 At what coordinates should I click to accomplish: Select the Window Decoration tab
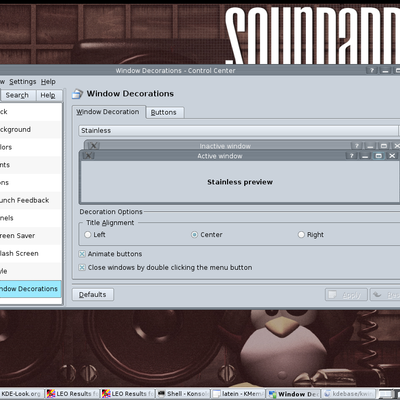[108, 112]
